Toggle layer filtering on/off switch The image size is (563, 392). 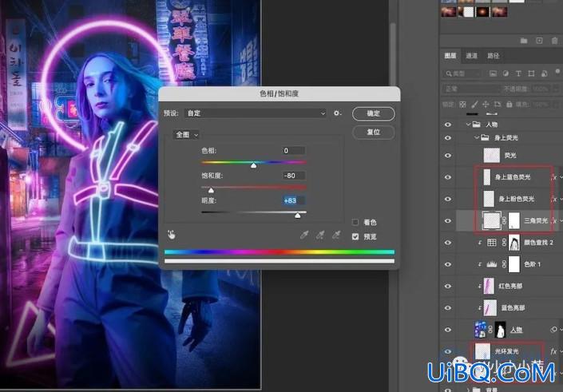(557, 71)
